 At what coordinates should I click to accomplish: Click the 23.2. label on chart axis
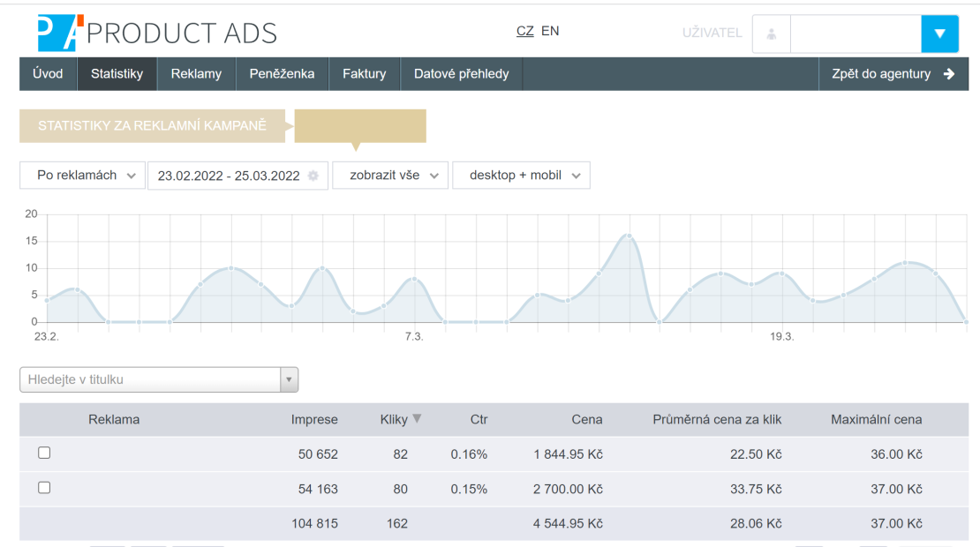(46, 336)
